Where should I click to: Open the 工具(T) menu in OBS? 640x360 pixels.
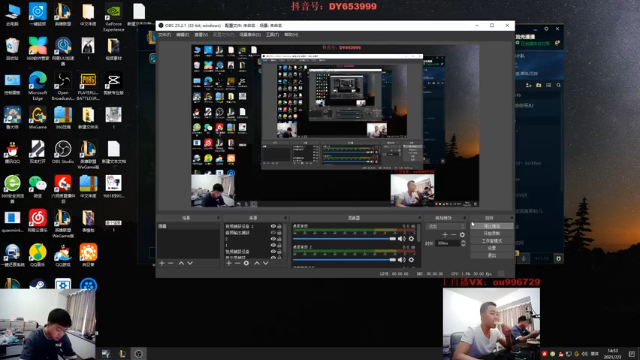pos(272,35)
